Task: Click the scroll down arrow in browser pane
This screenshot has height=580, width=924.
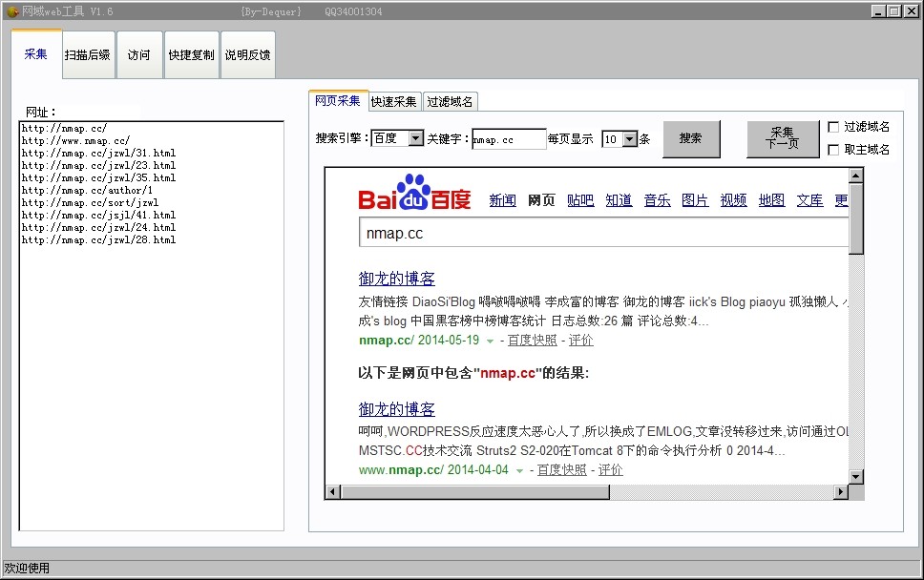Action: (856, 477)
